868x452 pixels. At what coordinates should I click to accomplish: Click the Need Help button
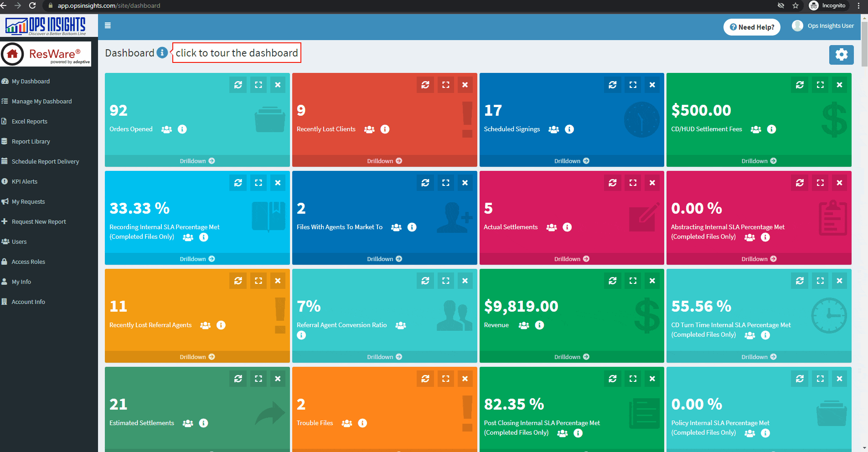751,27
